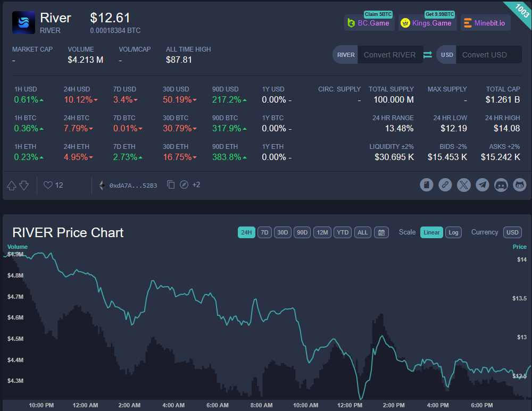Click the BC.Game sponsor link
This screenshot has width=532, height=411.
(369, 23)
